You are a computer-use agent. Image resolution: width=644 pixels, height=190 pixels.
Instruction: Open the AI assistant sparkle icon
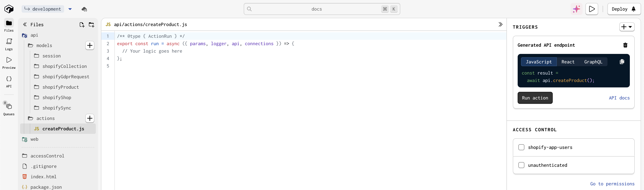coord(577,9)
